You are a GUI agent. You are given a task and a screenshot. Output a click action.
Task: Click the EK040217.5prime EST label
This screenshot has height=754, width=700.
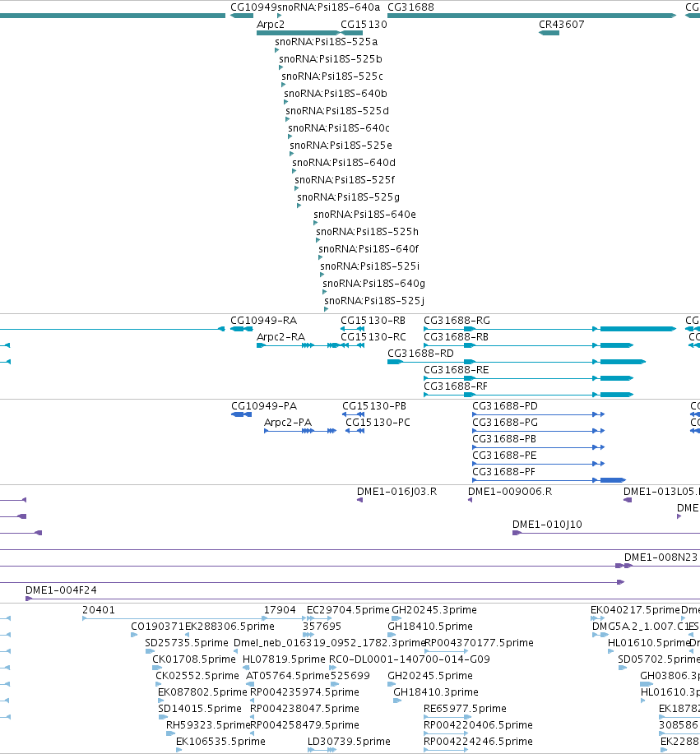636,610
